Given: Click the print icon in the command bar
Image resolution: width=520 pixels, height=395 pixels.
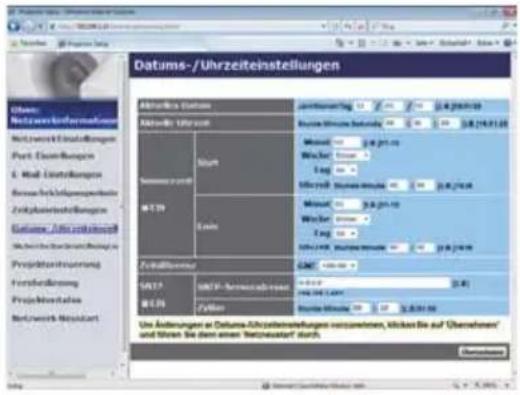Looking at the screenshot, I should pyautogui.click(x=397, y=43).
